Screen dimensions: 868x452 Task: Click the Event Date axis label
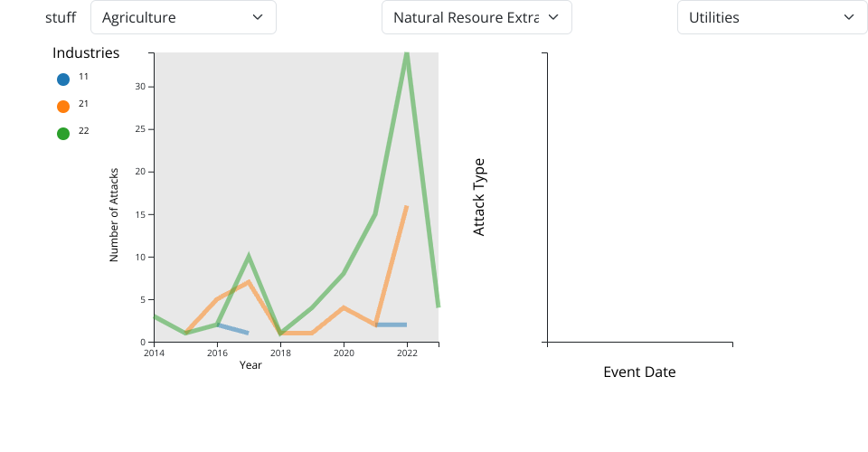click(x=639, y=372)
